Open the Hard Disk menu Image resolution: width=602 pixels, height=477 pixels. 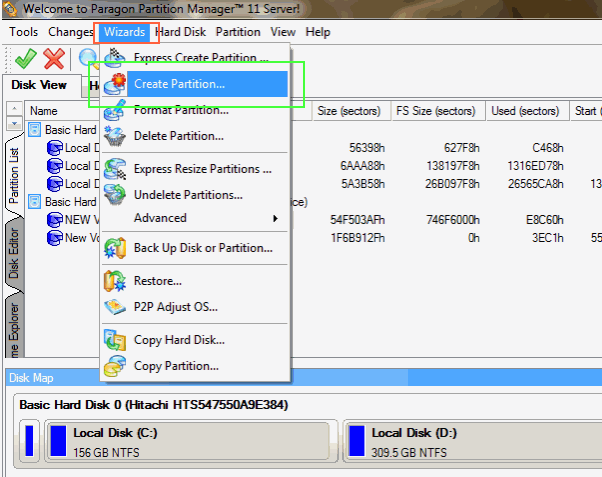click(x=181, y=32)
